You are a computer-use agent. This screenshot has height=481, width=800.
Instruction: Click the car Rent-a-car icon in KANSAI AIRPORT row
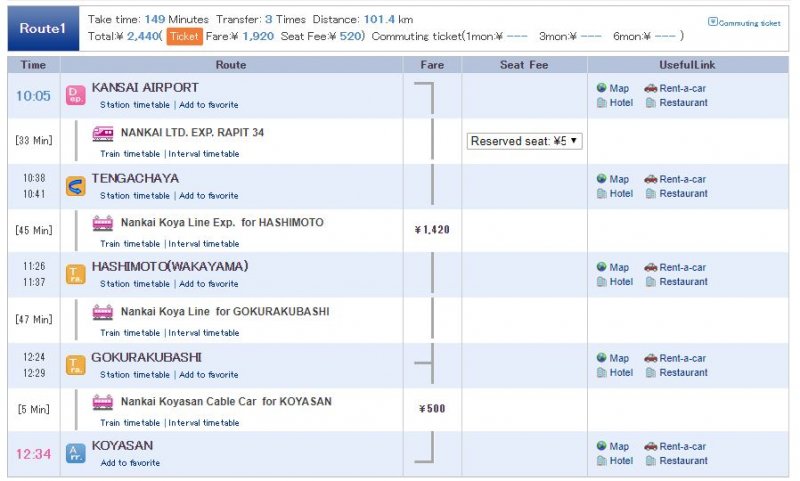(651, 88)
